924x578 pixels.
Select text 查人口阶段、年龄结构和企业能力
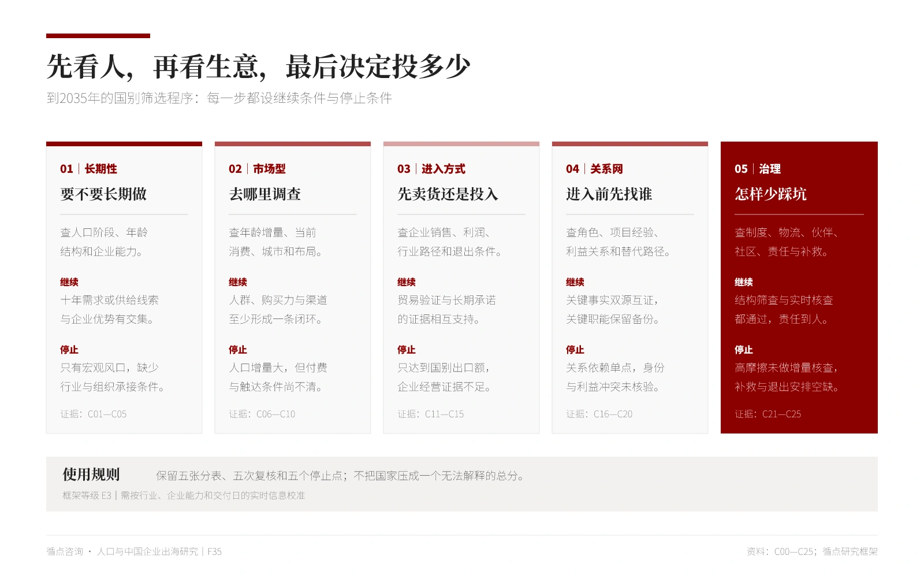point(104,242)
